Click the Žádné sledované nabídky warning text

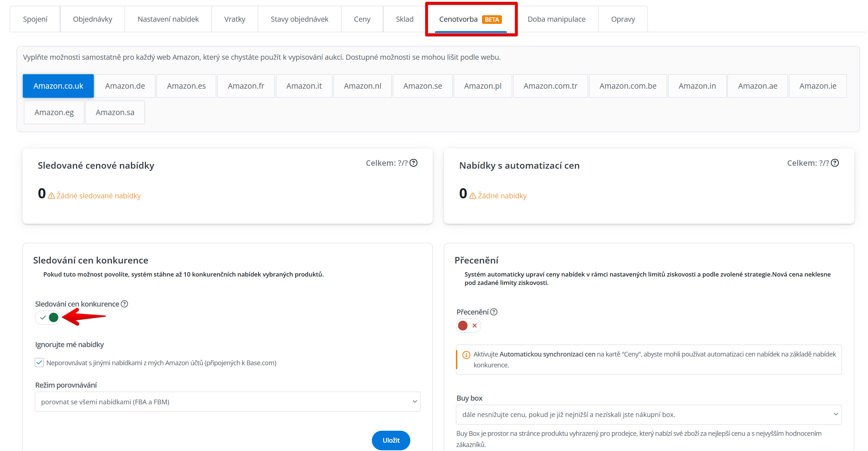click(98, 196)
